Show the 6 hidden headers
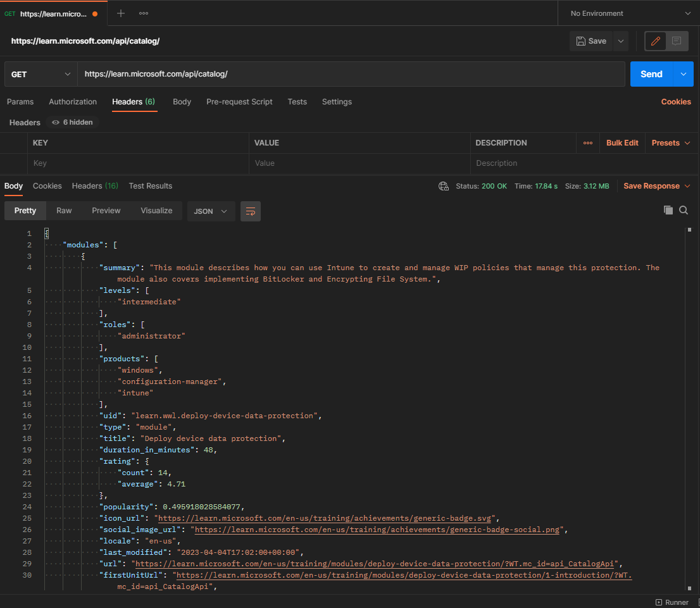 click(x=72, y=122)
